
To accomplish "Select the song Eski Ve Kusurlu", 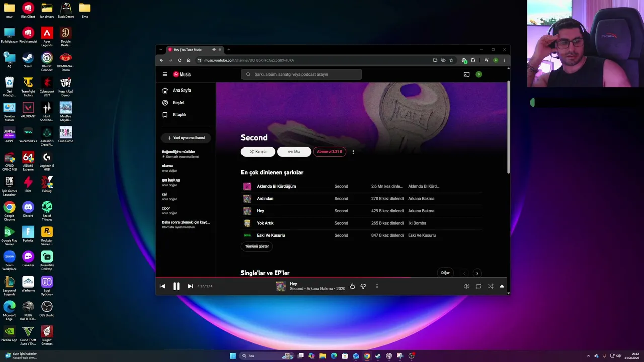I will pos(271,235).
